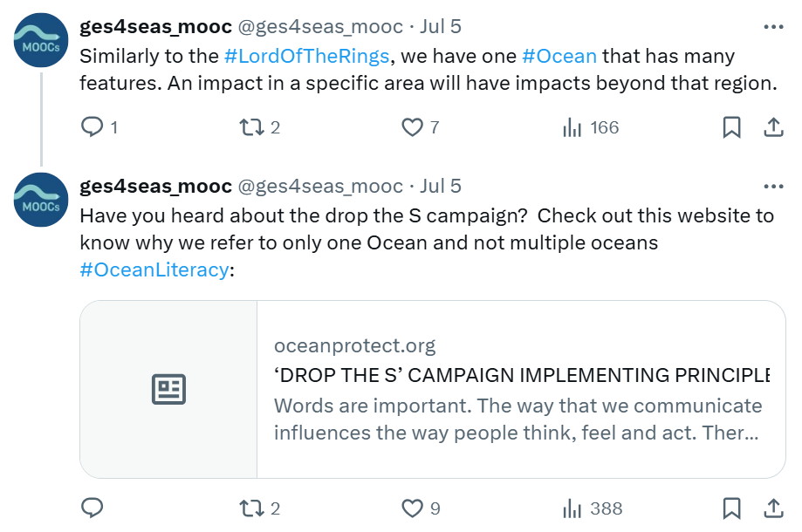Open more options for the second tweet

point(773,187)
